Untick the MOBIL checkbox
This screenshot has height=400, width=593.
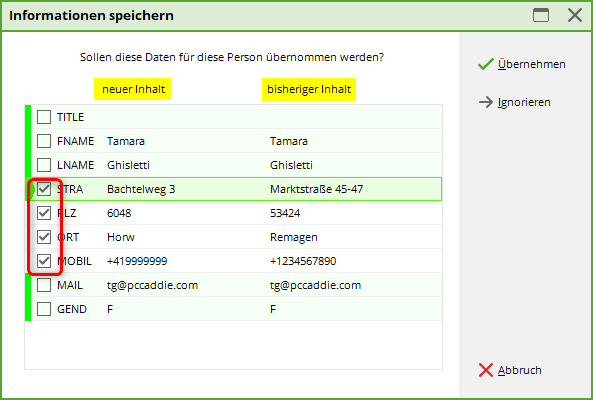point(44,261)
